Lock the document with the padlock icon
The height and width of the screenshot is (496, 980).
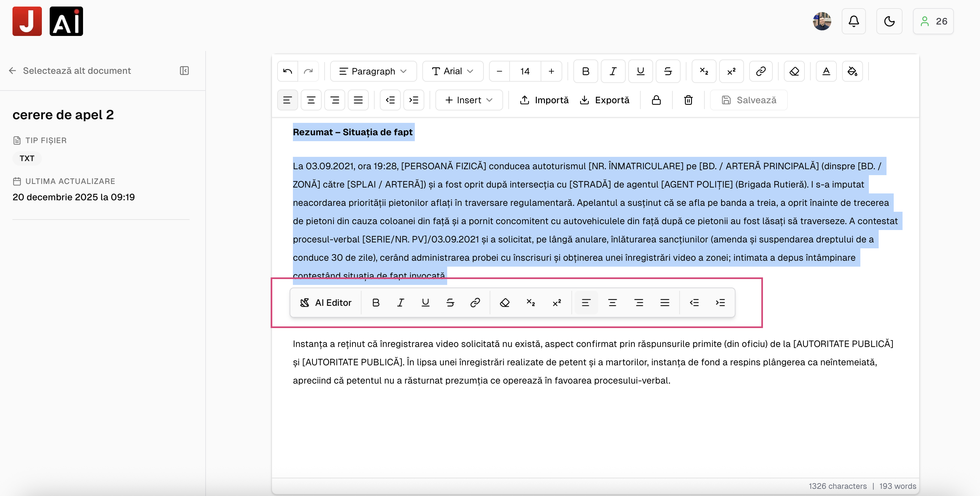657,100
